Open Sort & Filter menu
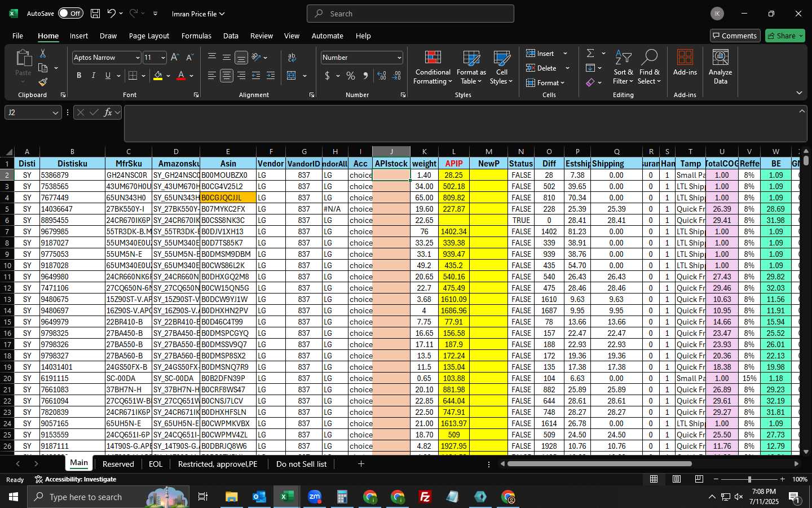Screen dimensions: 812x508 pos(623,68)
